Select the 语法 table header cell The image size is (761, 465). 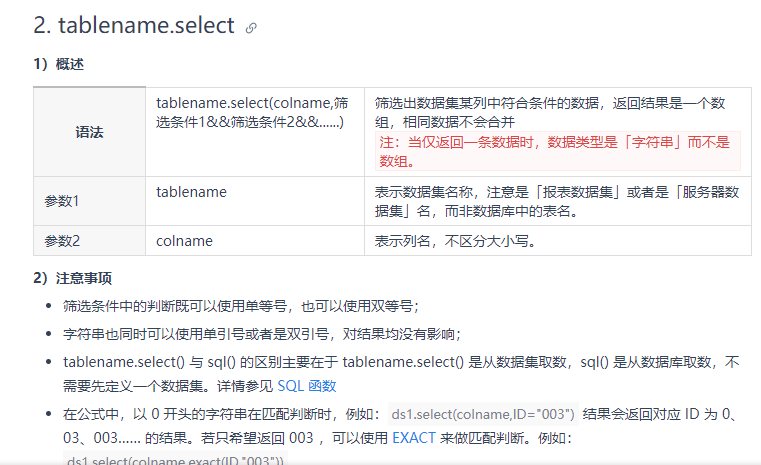[89, 132]
